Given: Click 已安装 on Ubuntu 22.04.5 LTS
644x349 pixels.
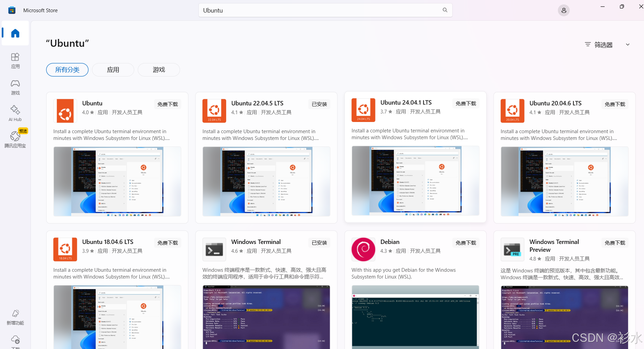Looking at the screenshot, I should click(319, 104).
